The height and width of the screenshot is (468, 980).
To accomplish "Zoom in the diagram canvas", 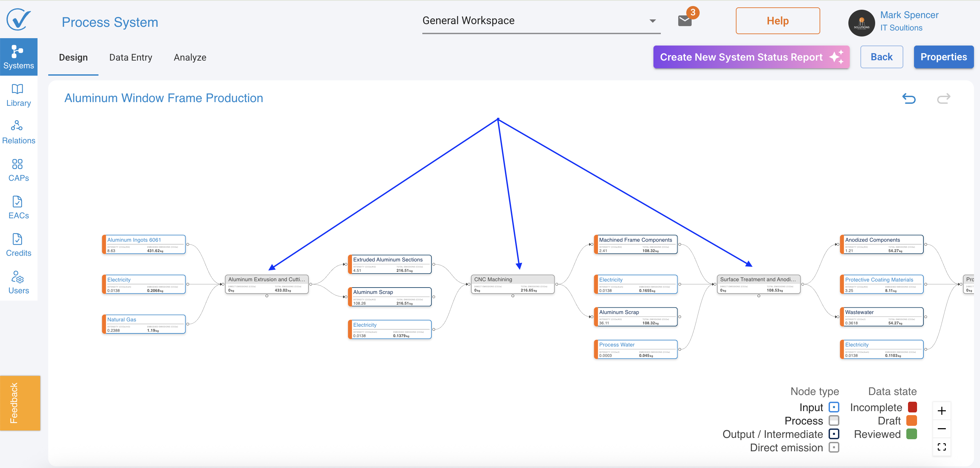I will point(941,411).
